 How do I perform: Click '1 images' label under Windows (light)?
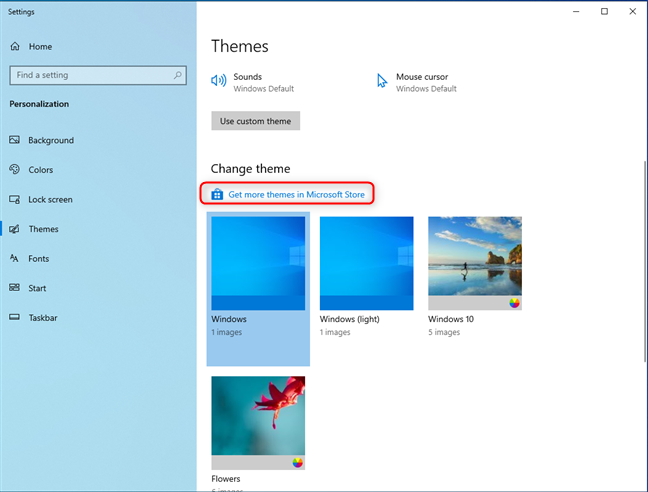[x=335, y=332]
